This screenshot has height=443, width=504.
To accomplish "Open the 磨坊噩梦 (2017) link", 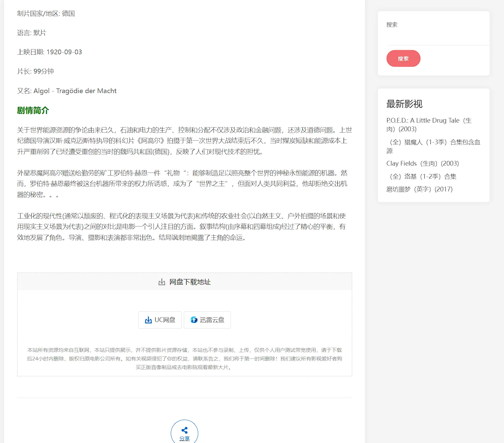I will point(419,189).
